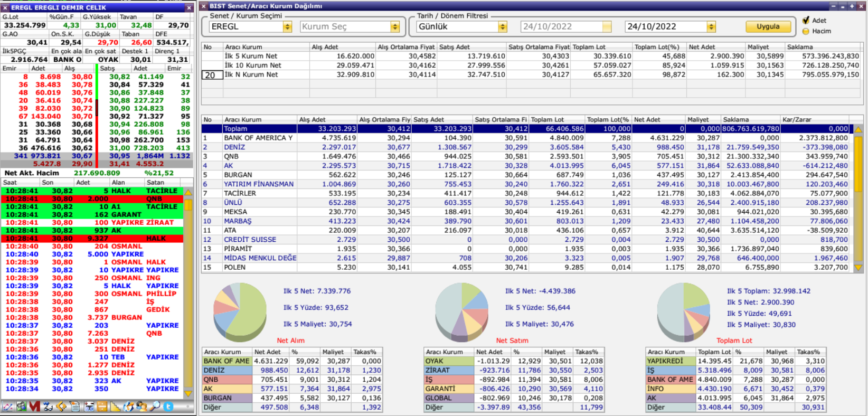Click the up arrow of broker table scrollbar
Viewport: 868px width, 416px height.
tap(858, 129)
